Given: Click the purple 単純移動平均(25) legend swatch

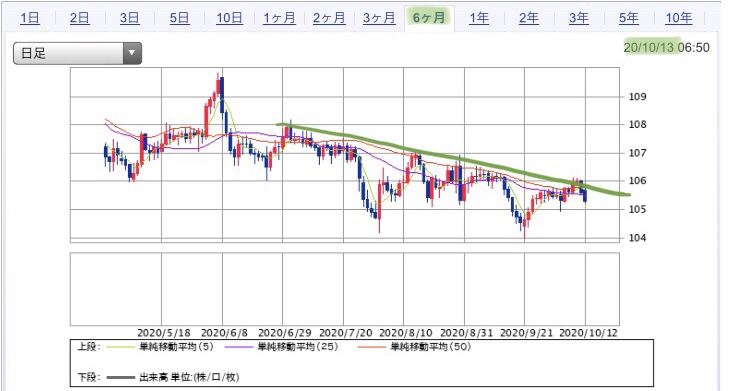Looking at the screenshot, I should 239,347.
